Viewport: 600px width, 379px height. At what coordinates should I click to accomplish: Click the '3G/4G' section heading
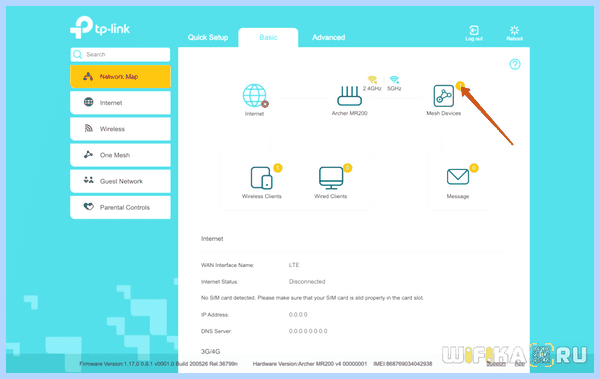point(210,351)
